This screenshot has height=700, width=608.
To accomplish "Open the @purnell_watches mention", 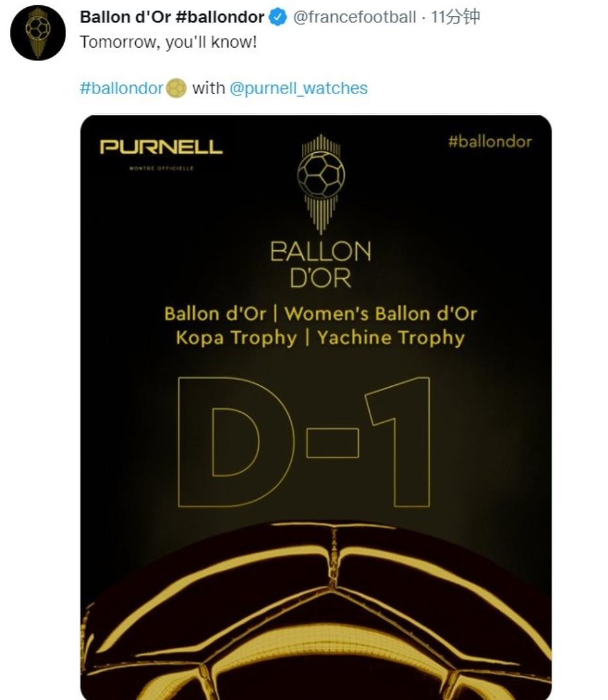I will (x=298, y=88).
